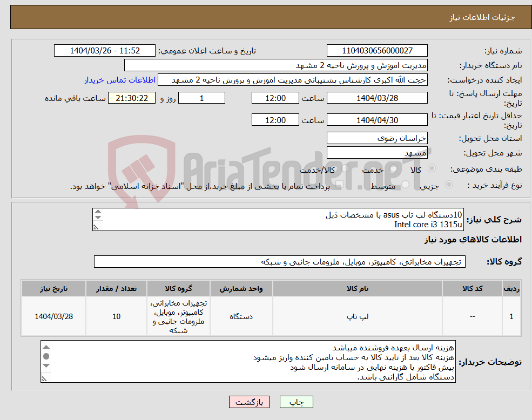Click the deadline date field 1404/03/28
Screen dimensions: 532x420
tap(376, 98)
